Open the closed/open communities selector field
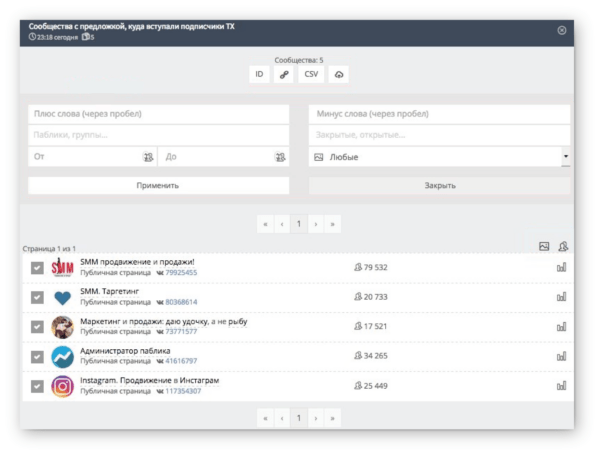The height and width of the screenshot is (455, 600). point(439,135)
